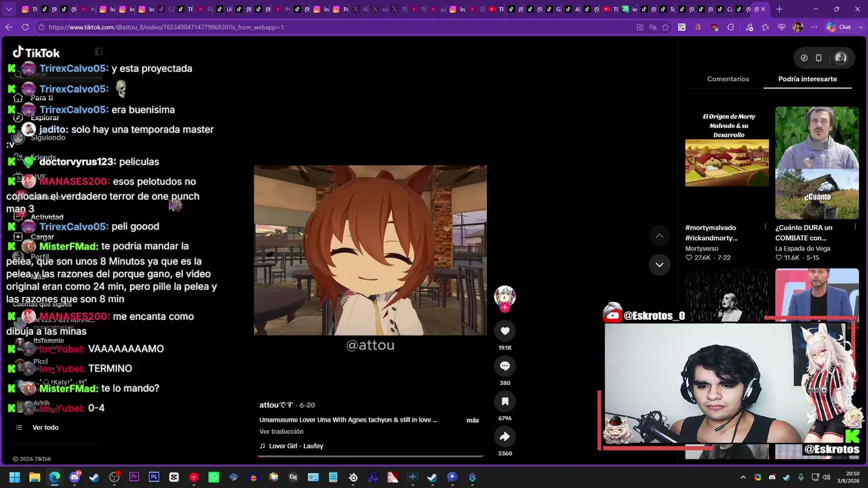
Task: Go back with the browser back arrow
Action: (x=9, y=27)
